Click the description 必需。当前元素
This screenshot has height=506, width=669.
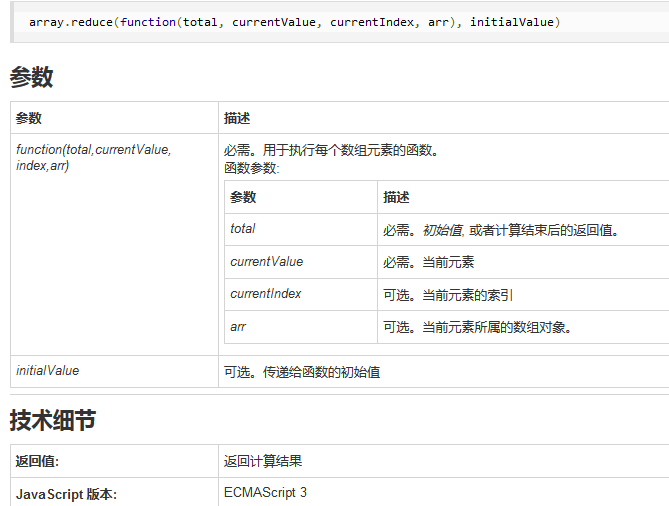tap(428, 262)
